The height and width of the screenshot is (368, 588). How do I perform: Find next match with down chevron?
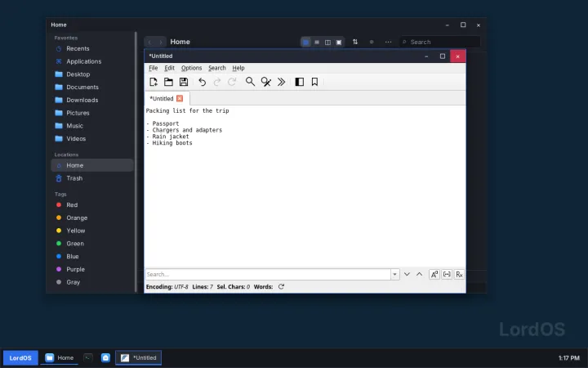(407, 275)
